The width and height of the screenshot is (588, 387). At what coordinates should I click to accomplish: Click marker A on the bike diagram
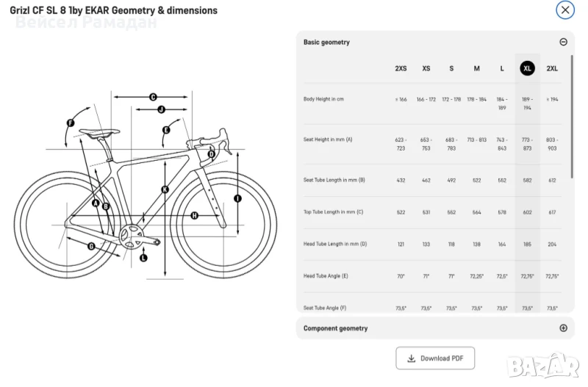(96, 203)
